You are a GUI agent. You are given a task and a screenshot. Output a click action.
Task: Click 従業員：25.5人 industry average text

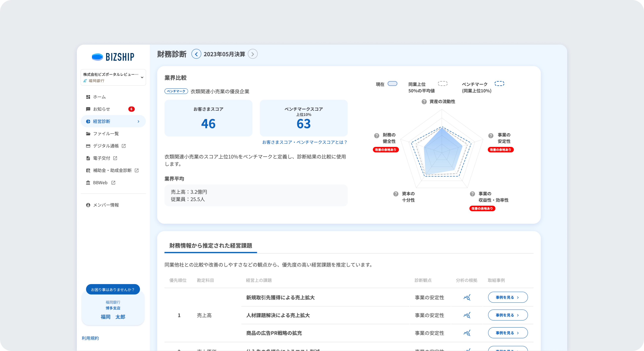pyautogui.click(x=188, y=199)
